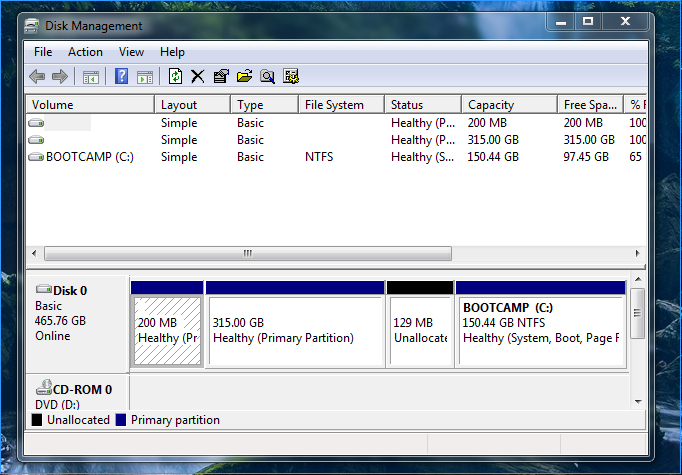Select the 200 MB hatched partition block

[167, 331]
